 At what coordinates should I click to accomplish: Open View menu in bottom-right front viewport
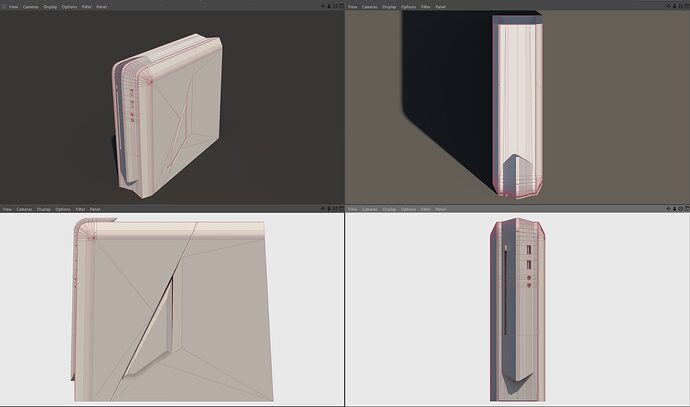click(352, 209)
